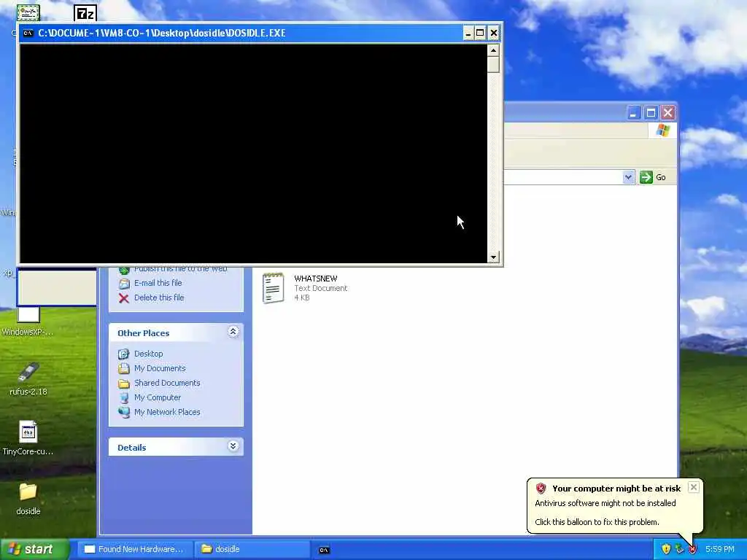This screenshot has height=560, width=747.
Task: Open Shared Documents from Other Places
Action: pyautogui.click(x=167, y=383)
